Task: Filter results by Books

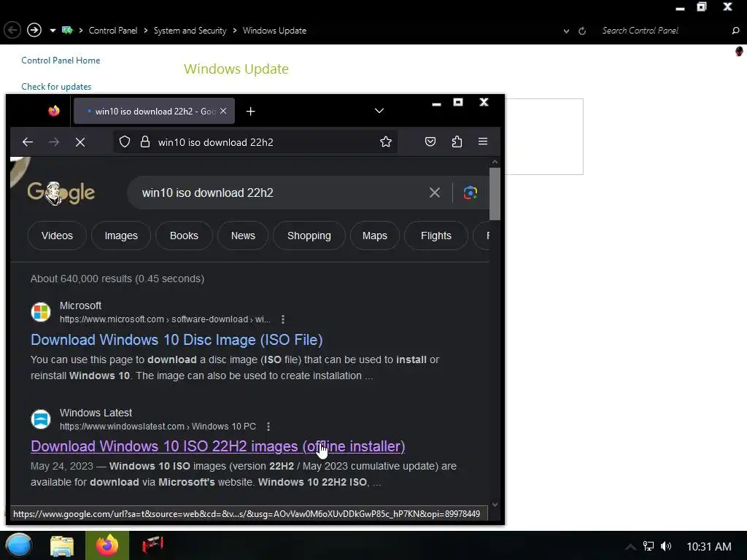Action: pyautogui.click(x=184, y=236)
